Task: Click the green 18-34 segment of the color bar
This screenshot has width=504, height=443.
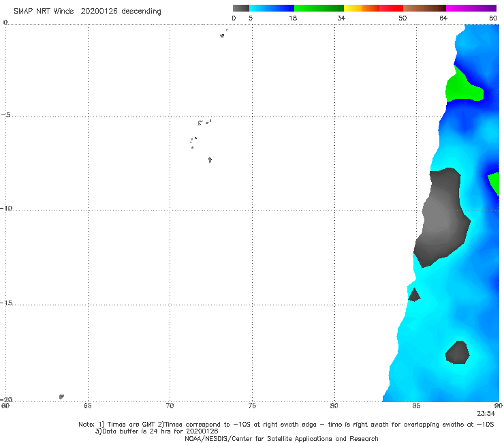Action: pos(319,8)
